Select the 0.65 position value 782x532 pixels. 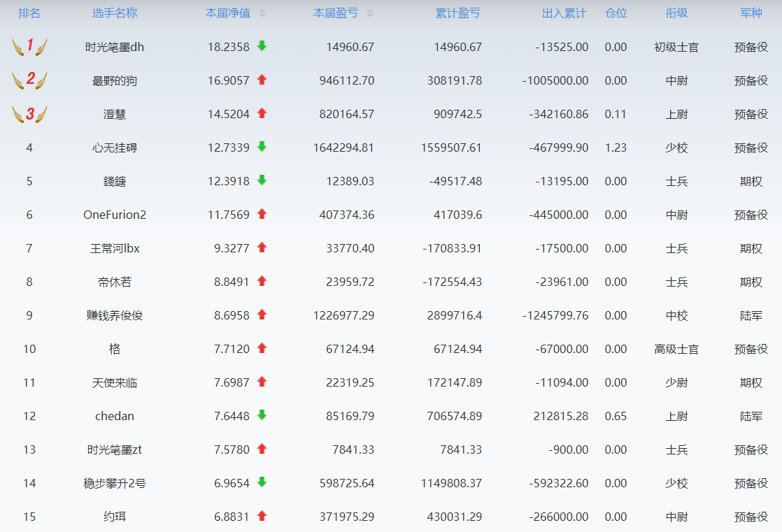(616, 416)
